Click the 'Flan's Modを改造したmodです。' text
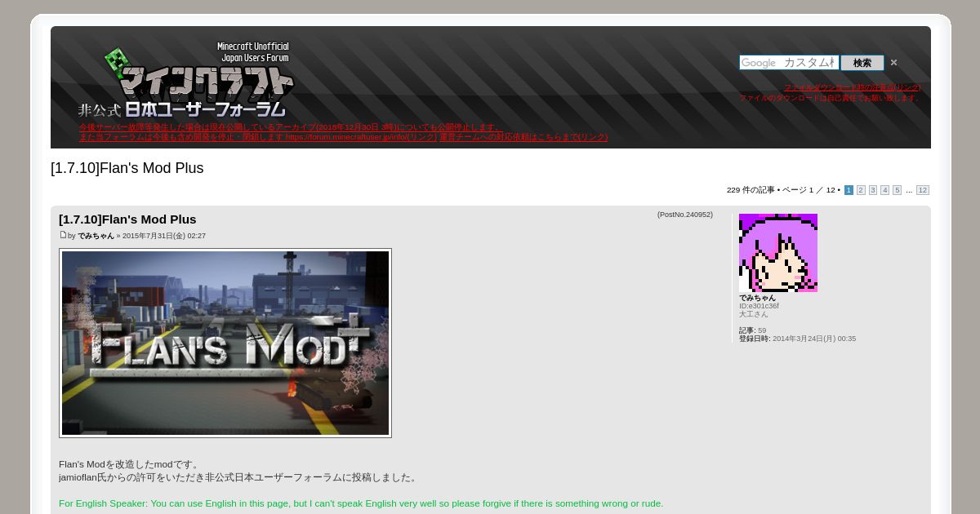 (129, 464)
